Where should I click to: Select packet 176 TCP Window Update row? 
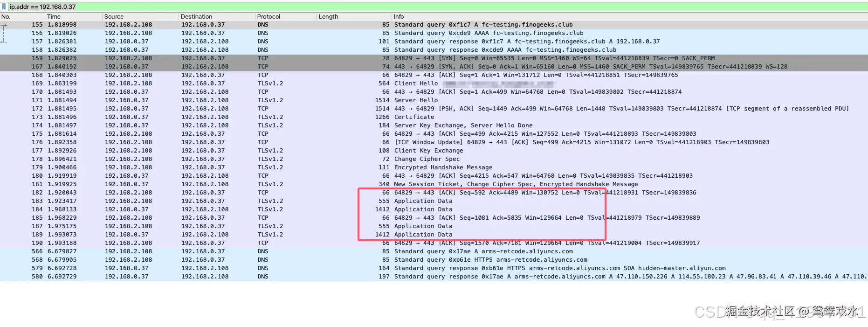tap(434, 142)
